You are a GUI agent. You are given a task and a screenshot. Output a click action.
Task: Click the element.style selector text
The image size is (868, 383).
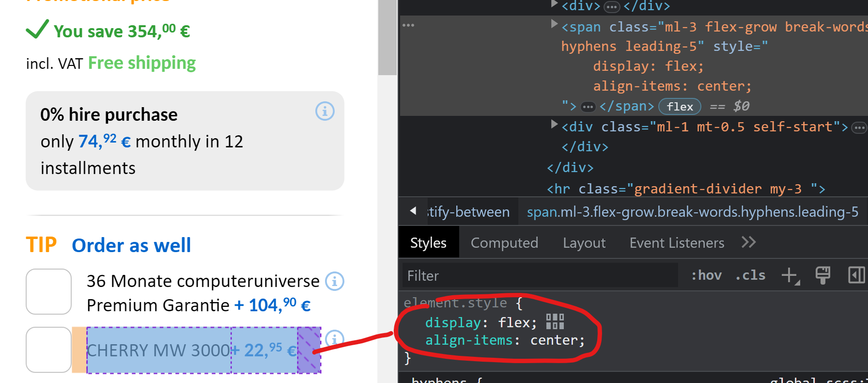click(455, 303)
